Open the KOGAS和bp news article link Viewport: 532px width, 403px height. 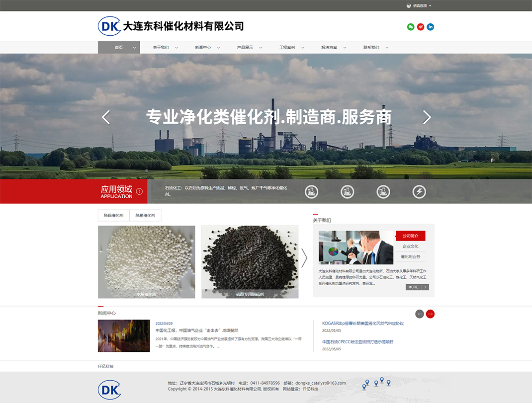pyautogui.click(x=363, y=323)
